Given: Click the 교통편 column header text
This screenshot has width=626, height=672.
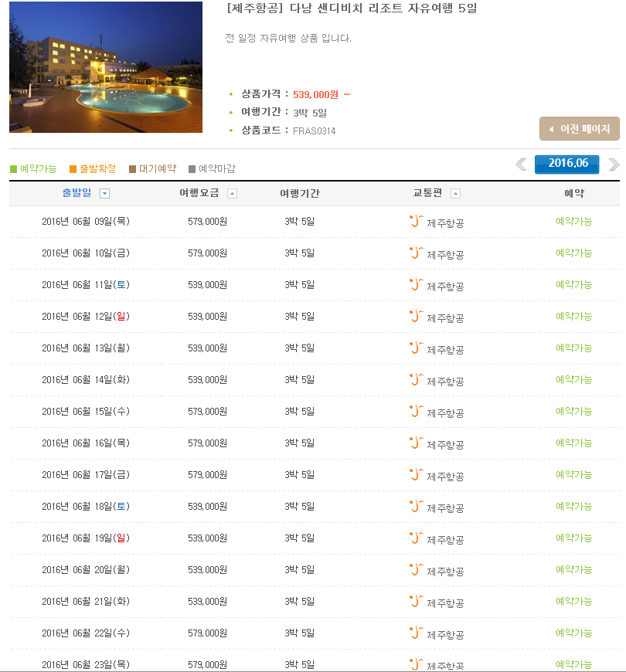Looking at the screenshot, I should (x=427, y=193).
